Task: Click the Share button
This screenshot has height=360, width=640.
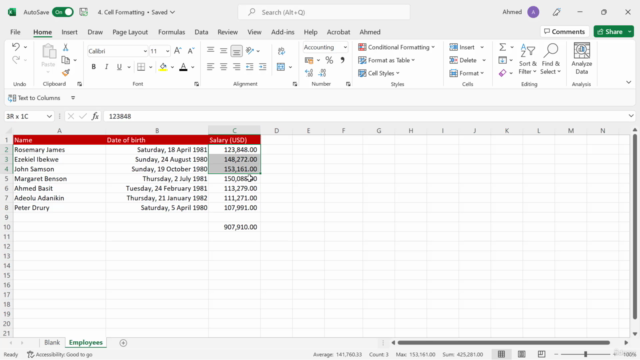Action: 610,31
